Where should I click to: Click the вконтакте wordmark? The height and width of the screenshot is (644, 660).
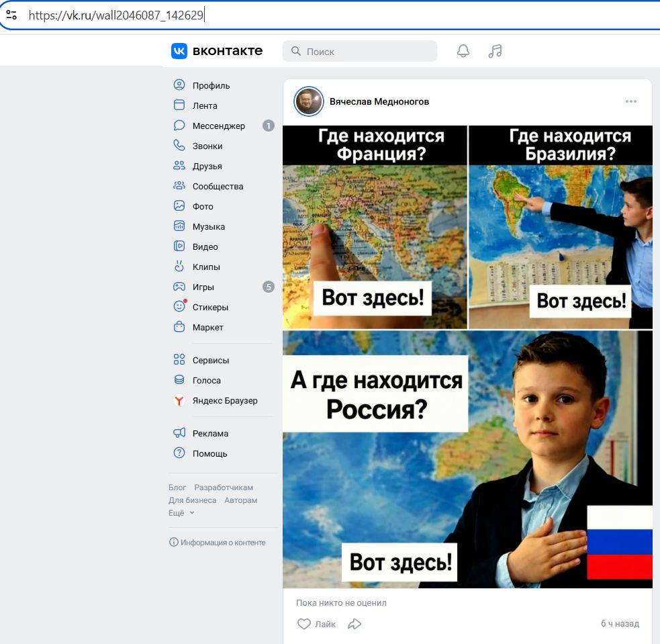228,51
